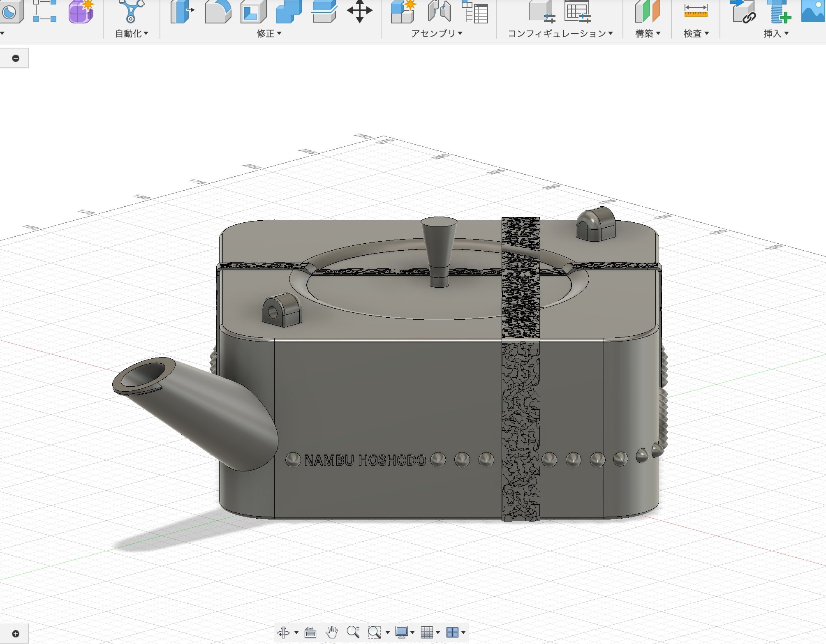Click the Orbit navigation tool
The width and height of the screenshot is (826, 644).
point(284,632)
